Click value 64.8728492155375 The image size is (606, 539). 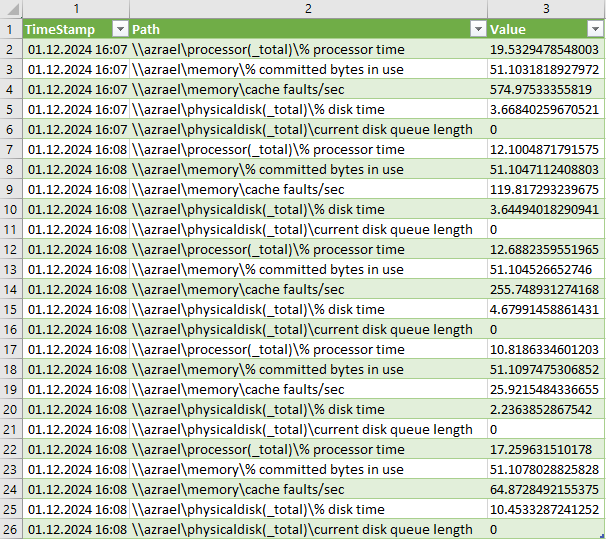coord(544,490)
